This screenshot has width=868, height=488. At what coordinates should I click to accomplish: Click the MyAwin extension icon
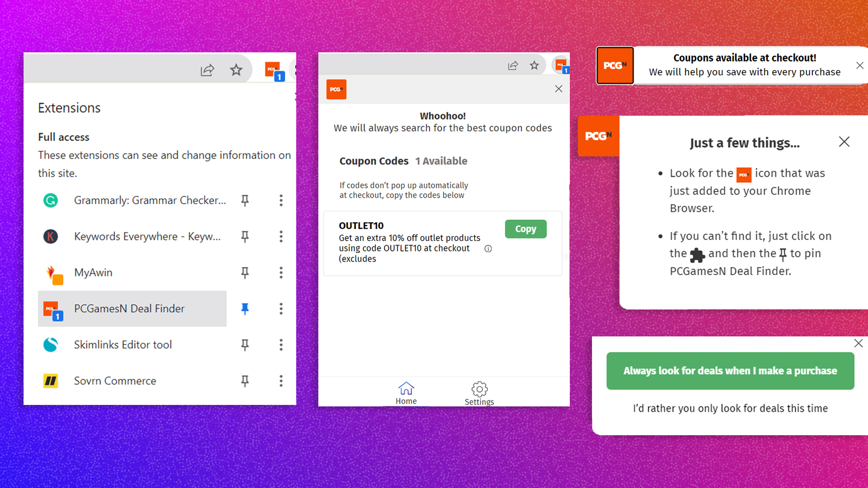coord(51,272)
